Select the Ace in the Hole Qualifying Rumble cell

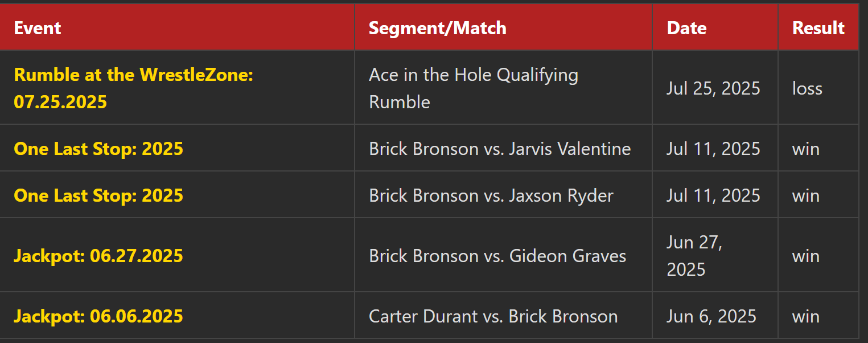point(503,88)
